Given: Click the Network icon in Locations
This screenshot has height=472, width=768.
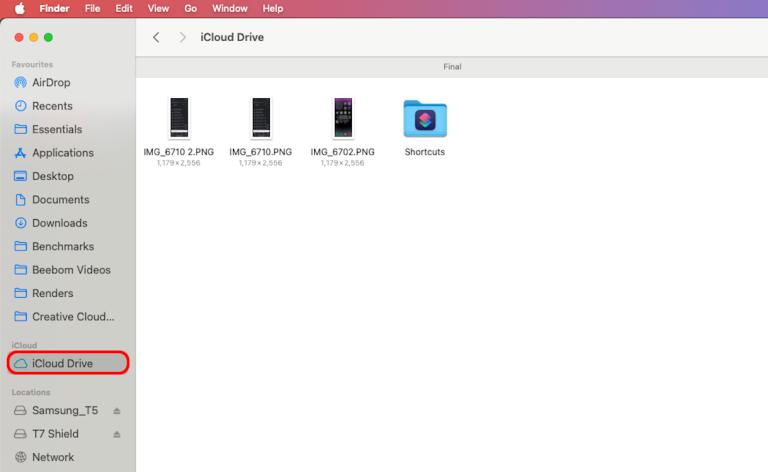Looking at the screenshot, I should (x=21, y=457).
